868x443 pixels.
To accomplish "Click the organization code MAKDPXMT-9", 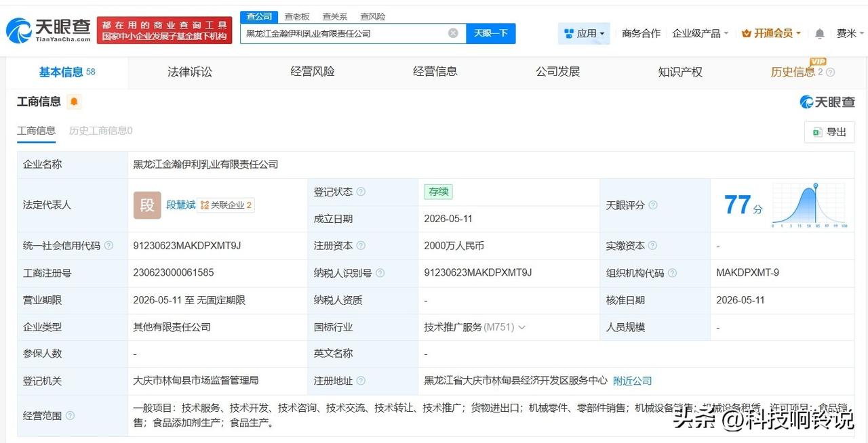I will point(747,273).
